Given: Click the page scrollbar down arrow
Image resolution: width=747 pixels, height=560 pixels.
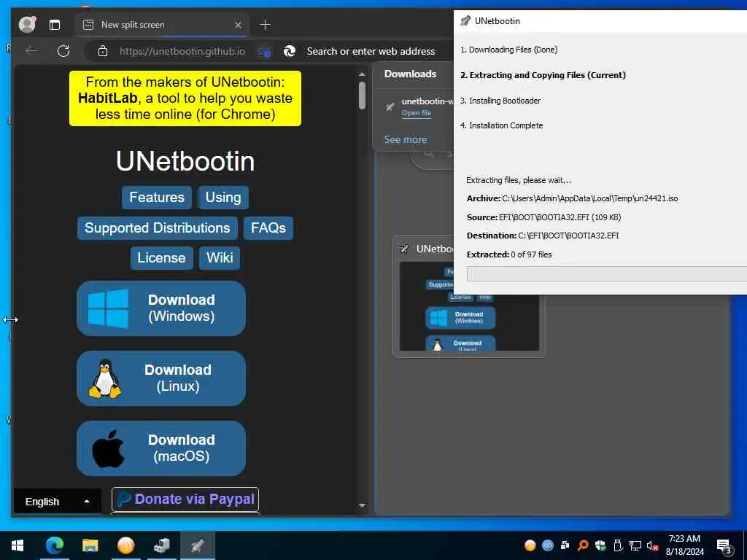Looking at the screenshot, I should coord(362,505).
